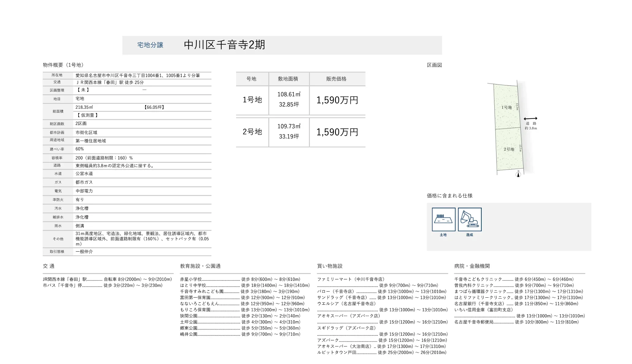The width and height of the screenshot is (632, 364).
Task: Click the 第一種住居地域 value
Action: (91, 141)
